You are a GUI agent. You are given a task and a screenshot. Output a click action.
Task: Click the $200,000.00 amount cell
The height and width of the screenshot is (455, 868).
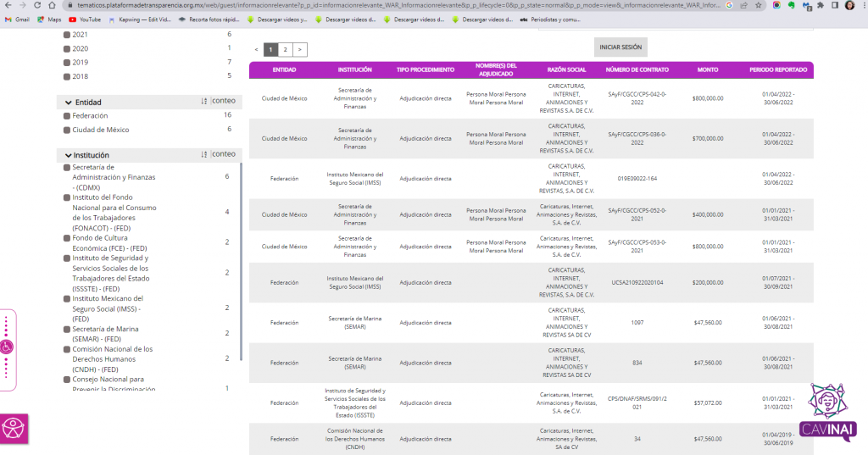click(708, 282)
